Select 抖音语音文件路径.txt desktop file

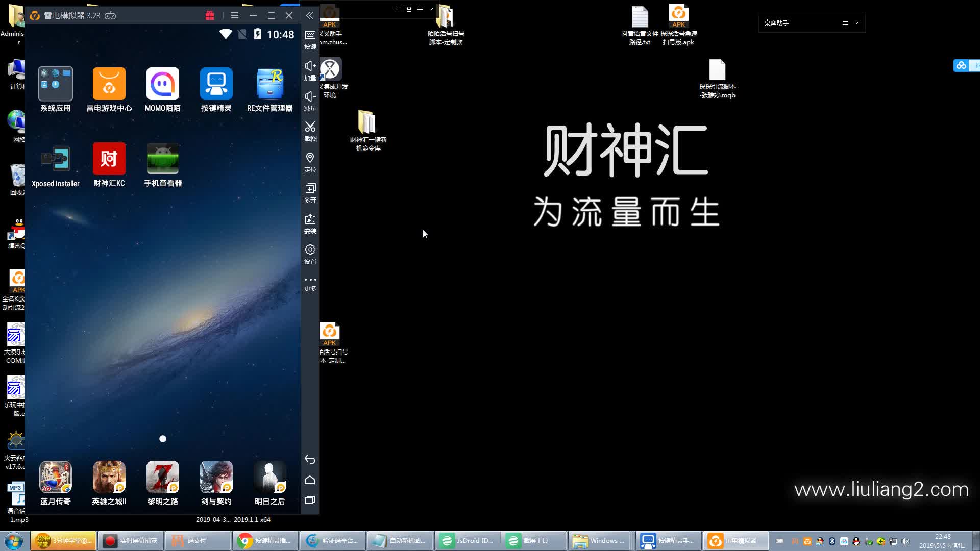pyautogui.click(x=640, y=26)
